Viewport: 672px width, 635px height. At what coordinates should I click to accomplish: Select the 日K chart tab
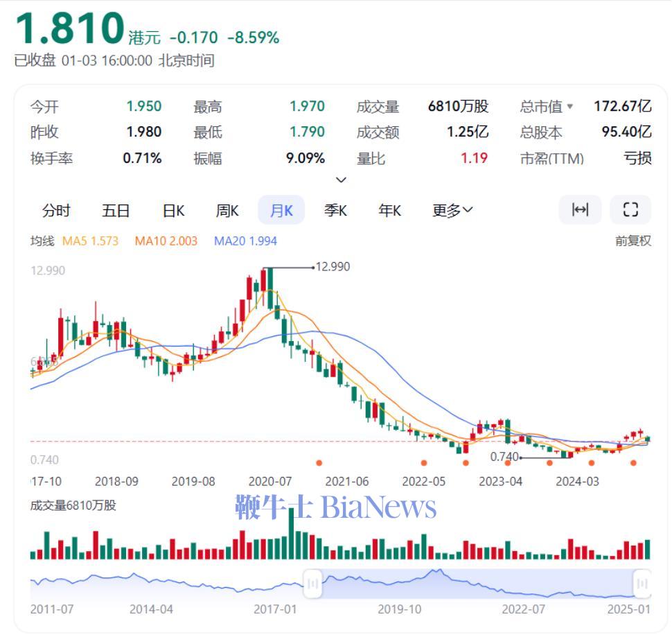[173, 211]
